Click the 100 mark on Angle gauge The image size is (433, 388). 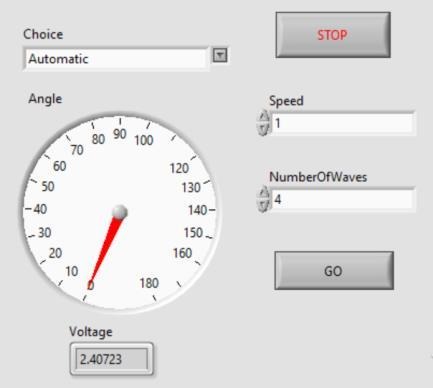(x=144, y=140)
